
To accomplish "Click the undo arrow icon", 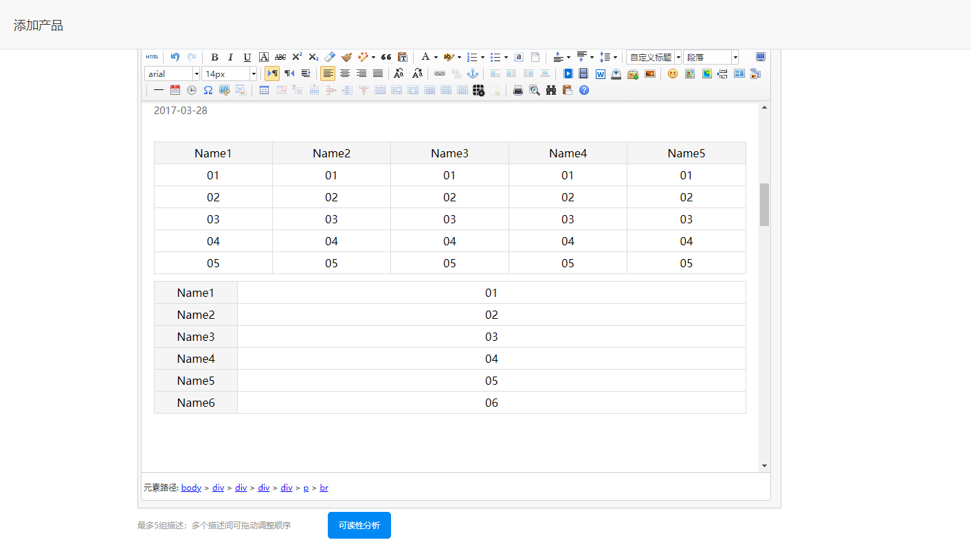I will (x=175, y=57).
